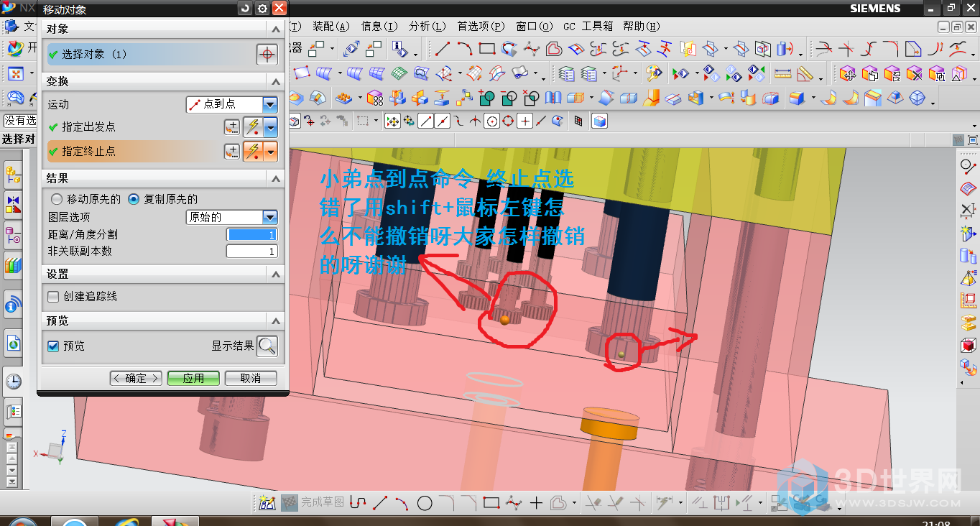This screenshot has height=526, width=980.
Task: Select Profile tool in bottom sketch toolbar
Action: (359, 503)
